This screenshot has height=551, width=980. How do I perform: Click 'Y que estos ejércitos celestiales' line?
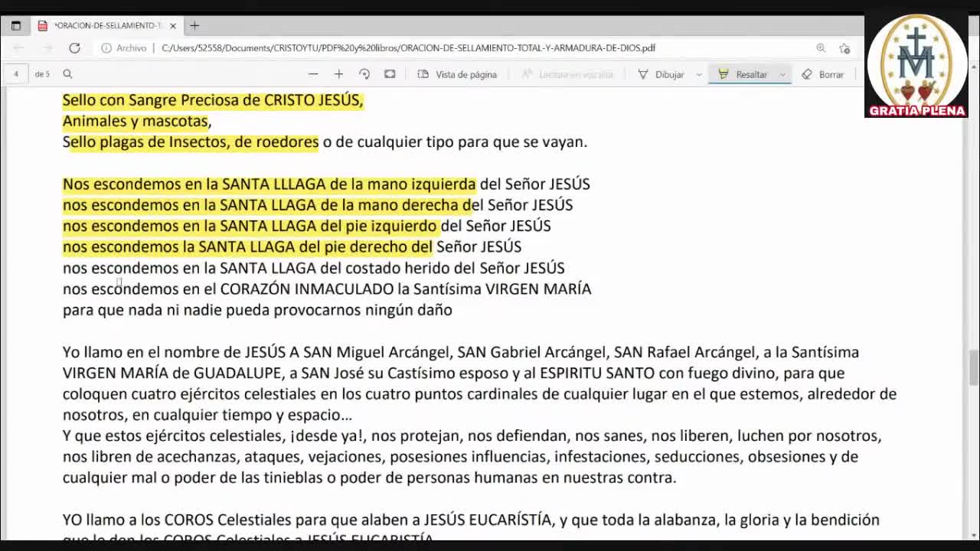pyautogui.click(x=472, y=435)
